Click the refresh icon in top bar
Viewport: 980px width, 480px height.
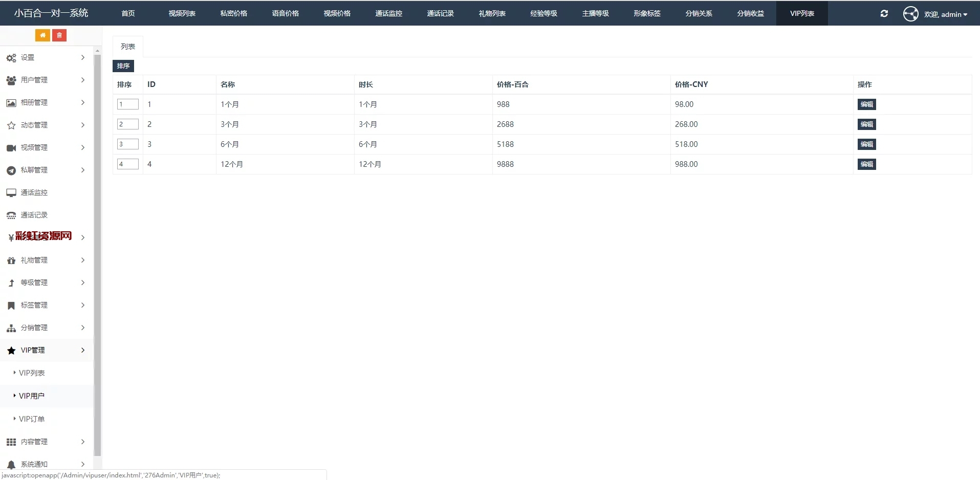click(x=884, y=14)
